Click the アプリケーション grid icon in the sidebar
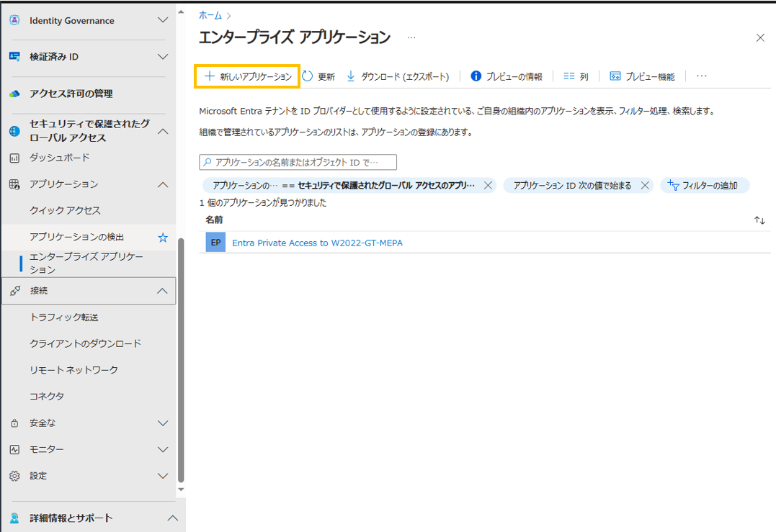Screen dimensions: 776x532 [x=15, y=184]
